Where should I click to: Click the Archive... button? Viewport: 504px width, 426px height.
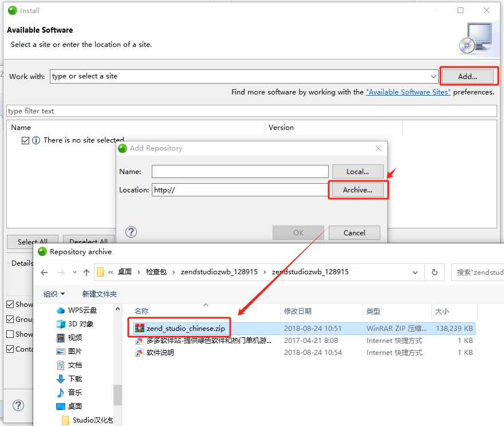(x=357, y=190)
